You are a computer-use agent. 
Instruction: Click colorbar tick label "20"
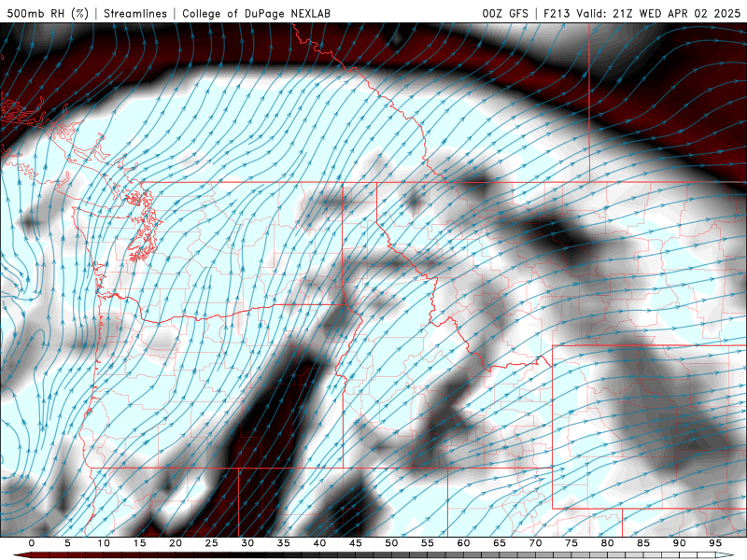(x=176, y=543)
